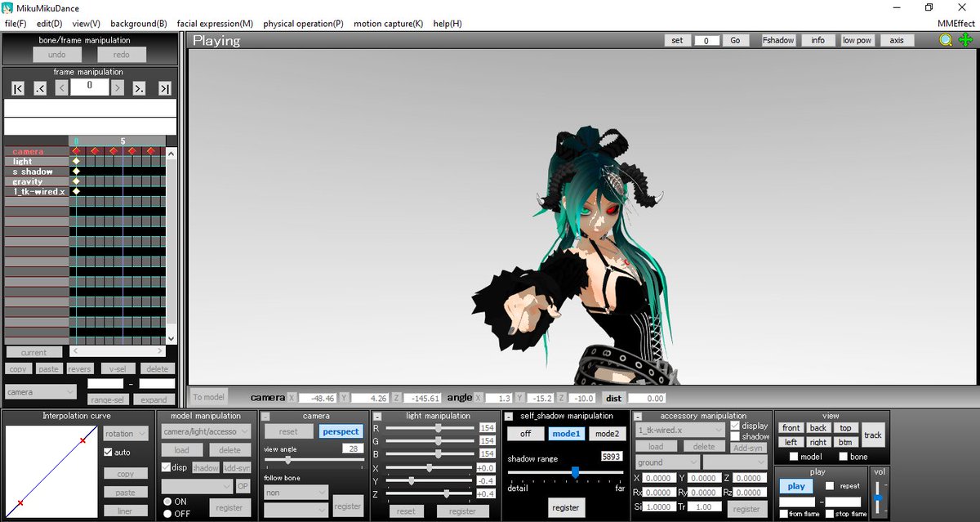Jump to last frame button

click(164, 88)
